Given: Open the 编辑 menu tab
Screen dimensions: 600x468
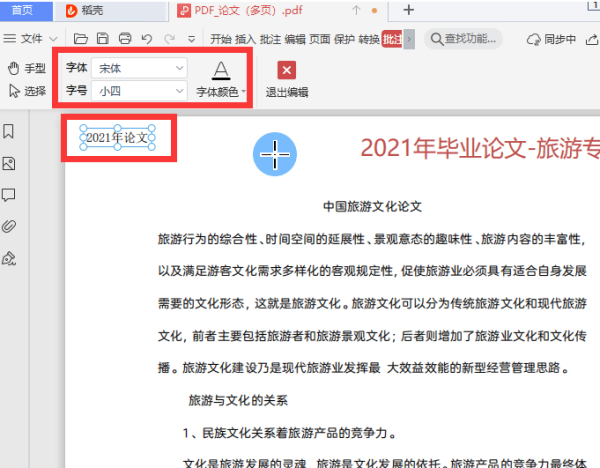Looking at the screenshot, I should tap(295, 39).
